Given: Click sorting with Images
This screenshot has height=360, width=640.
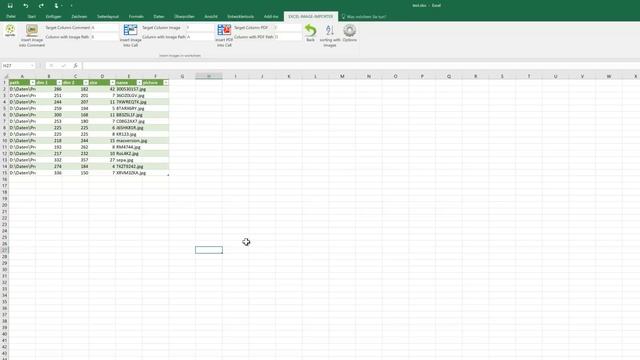Looking at the screenshot, I should pos(330,36).
